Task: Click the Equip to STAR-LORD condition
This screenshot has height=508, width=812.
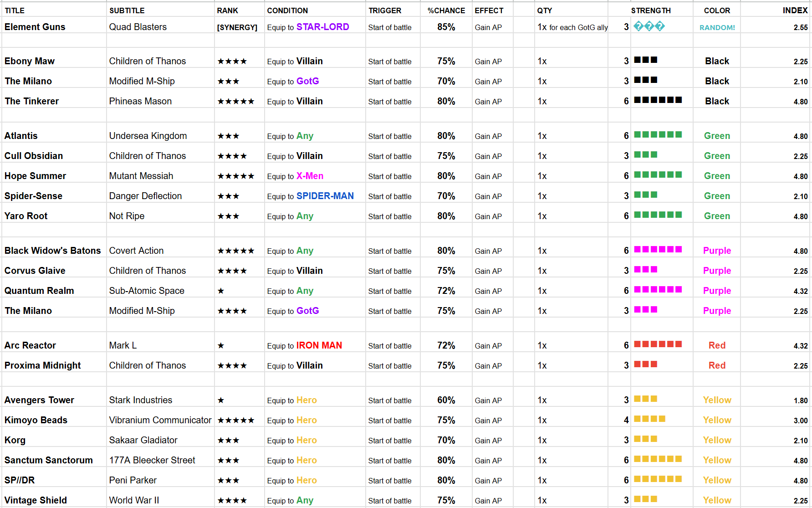Action: pos(308,27)
